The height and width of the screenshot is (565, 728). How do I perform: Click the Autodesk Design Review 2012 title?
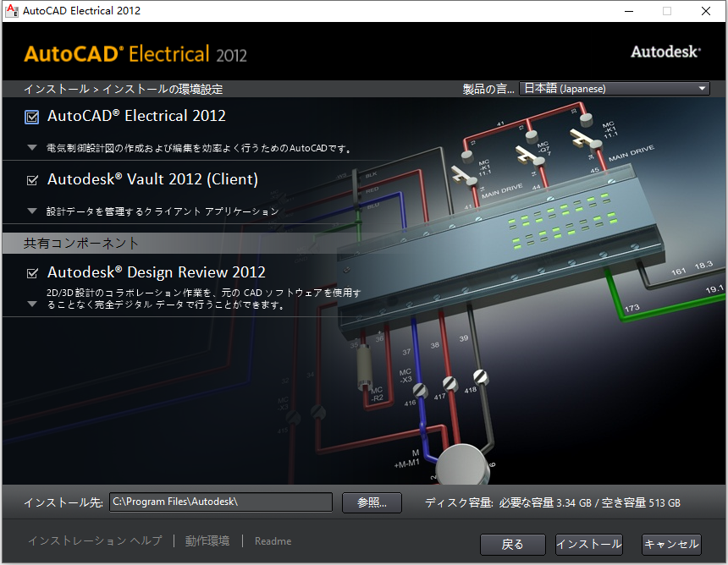click(x=157, y=272)
